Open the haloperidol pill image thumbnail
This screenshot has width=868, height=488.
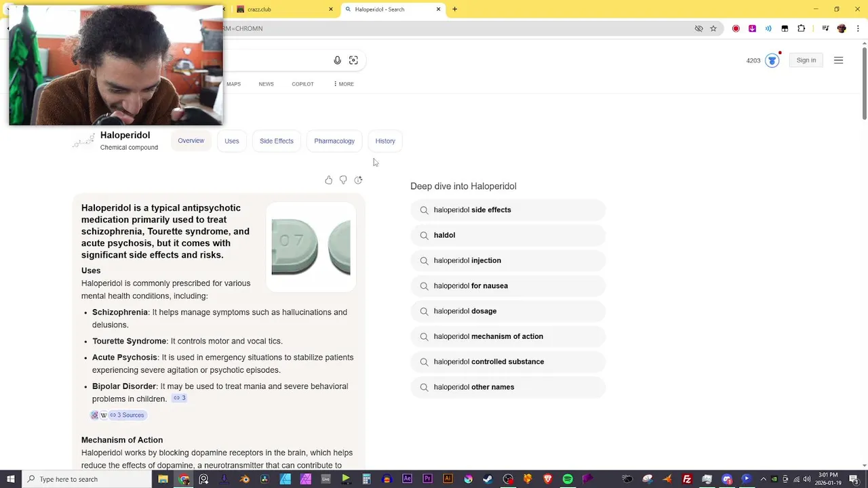click(311, 247)
